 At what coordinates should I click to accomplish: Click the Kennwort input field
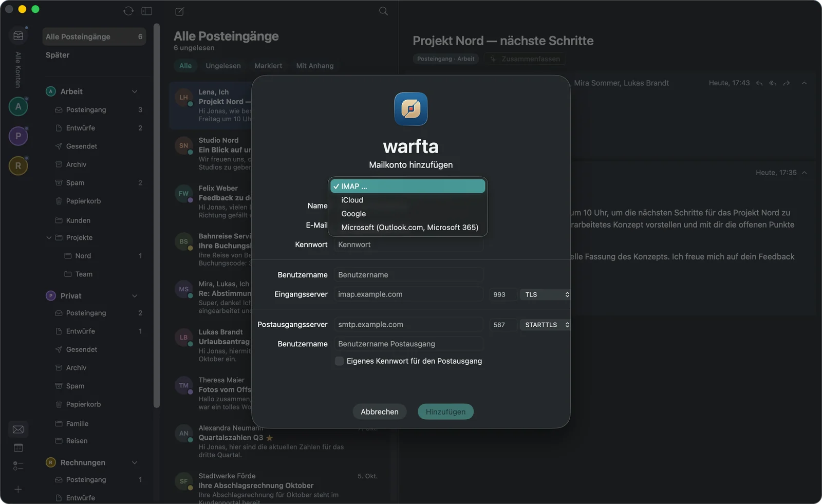coord(408,245)
